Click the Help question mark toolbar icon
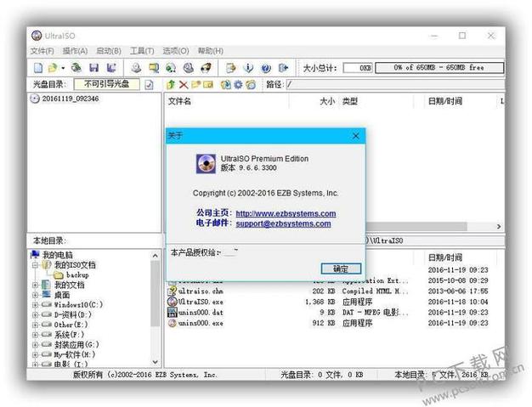The width and height of the screenshot is (532, 407). [x=265, y=68]
